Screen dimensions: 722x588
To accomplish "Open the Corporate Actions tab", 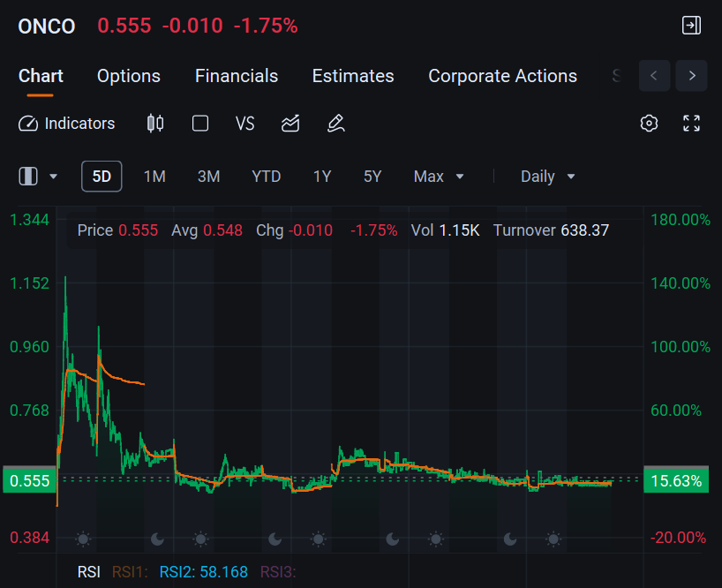I will point(502,76).
